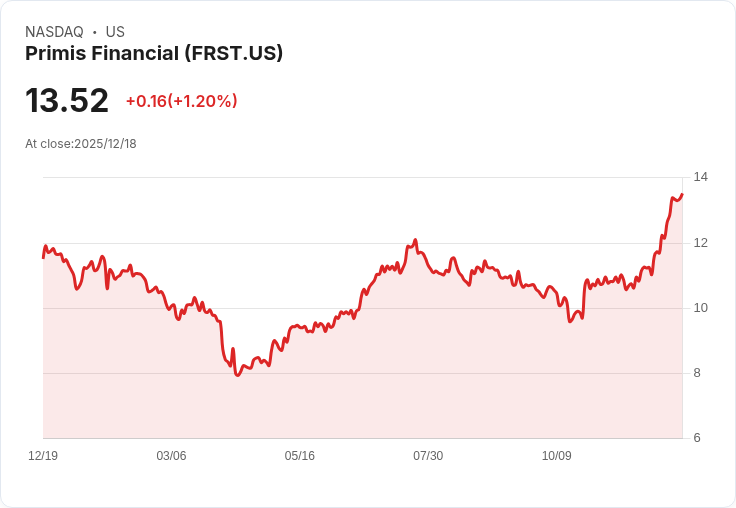This screenshot has height=508, width=736.
Task: Select the 13.52 price value
Action: pyautogui.click(x=67, y=100)
